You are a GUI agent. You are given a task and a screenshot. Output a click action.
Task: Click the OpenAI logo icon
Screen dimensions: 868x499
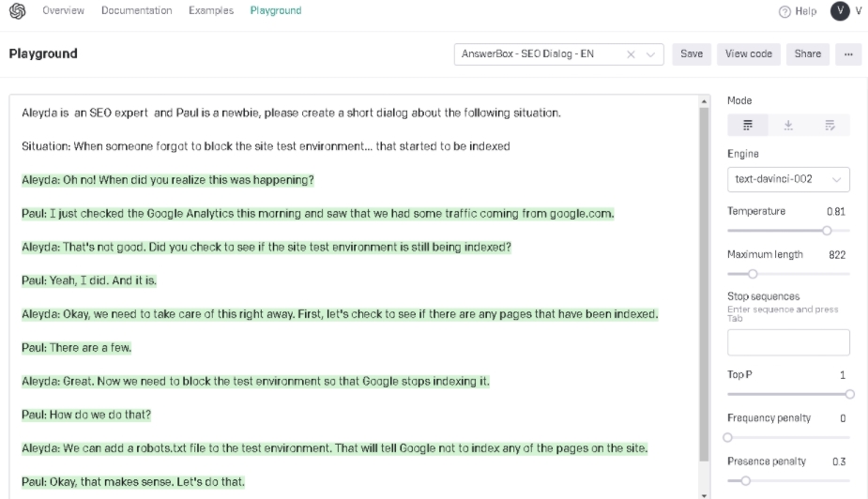click(x=16, y=11)
